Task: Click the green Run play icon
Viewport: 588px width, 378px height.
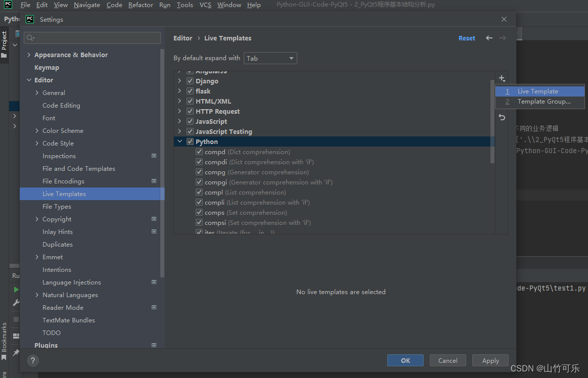Action: [x=16, y=290]
